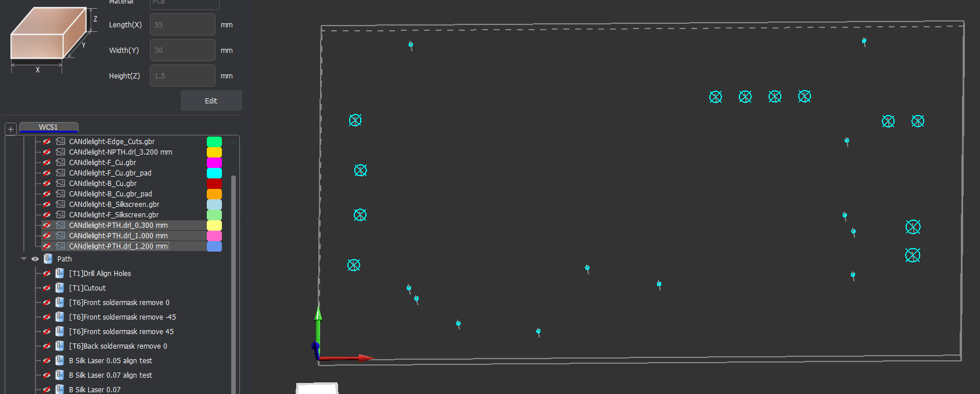Viewport: 980px width, 394px height.
Task: Click the PTH.drl_1.200 mm layer image icon
Action: [60, 246]
